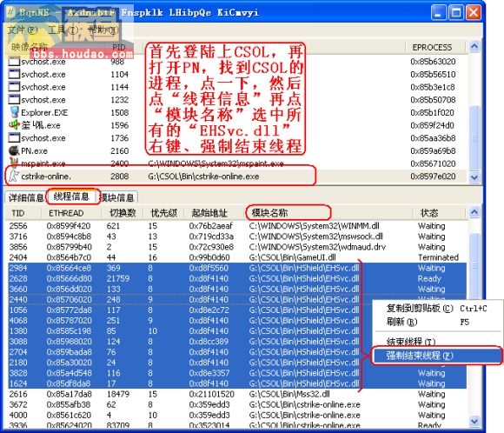Switch to the 模块信息 tab
This screenshot has height=433, width=504.
click(x=117, y=197)
